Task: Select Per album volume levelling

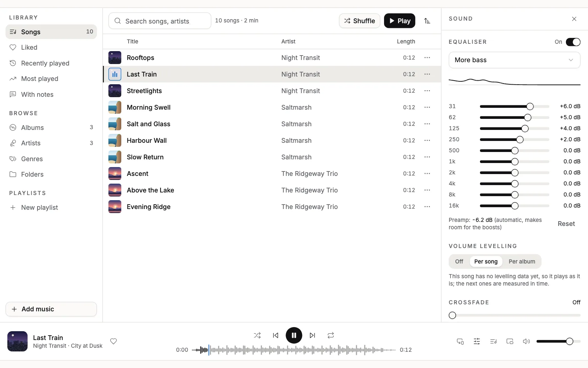Action: tap(522, 262)
